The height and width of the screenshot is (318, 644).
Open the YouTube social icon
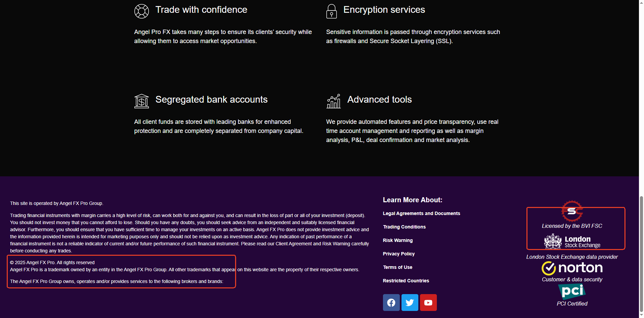point(428,303)
